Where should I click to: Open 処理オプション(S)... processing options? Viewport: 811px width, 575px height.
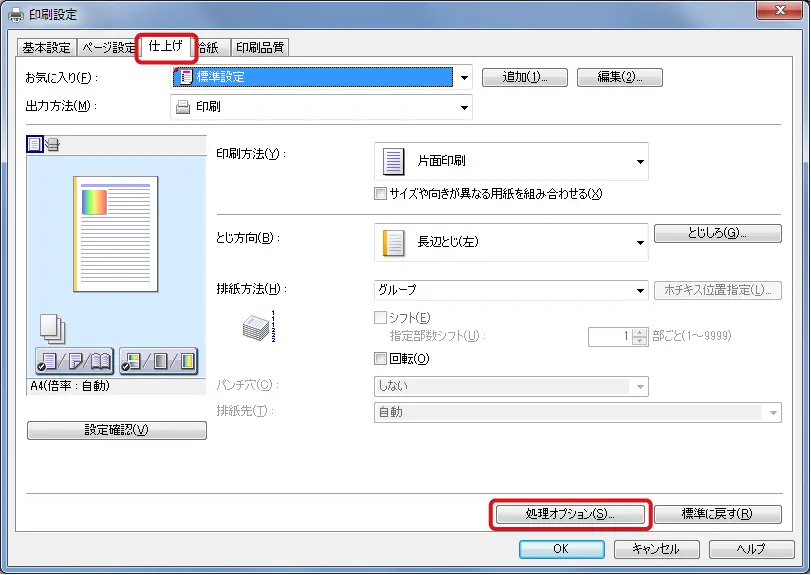click(x=570, y=514)
